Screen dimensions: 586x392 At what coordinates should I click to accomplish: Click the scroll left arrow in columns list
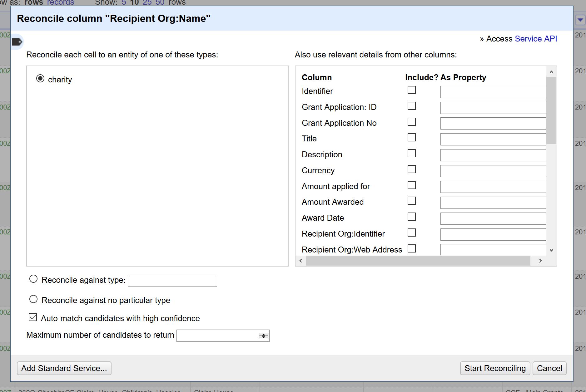pyautogui.click(x=301, y=261)
